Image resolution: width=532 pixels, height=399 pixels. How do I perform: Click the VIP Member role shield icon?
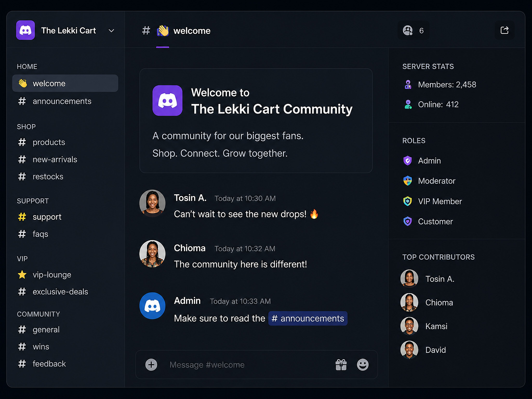pyautogui.click(x=408, y=201)
